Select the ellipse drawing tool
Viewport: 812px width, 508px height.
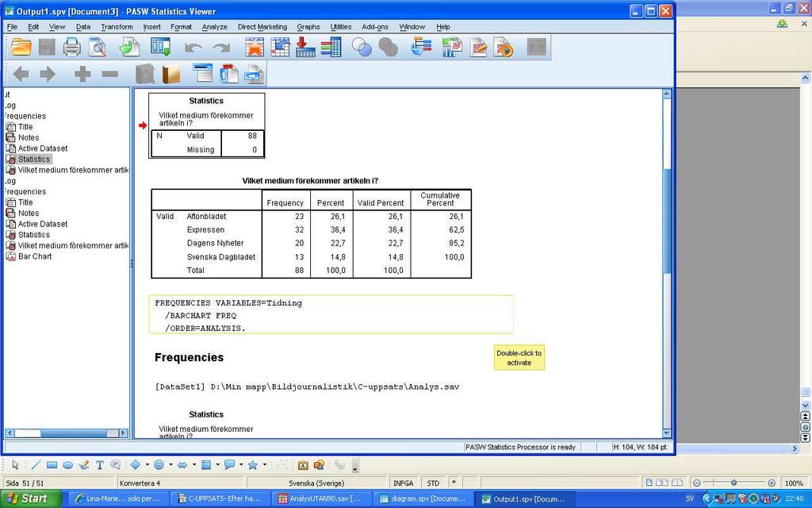click(68, 465)
